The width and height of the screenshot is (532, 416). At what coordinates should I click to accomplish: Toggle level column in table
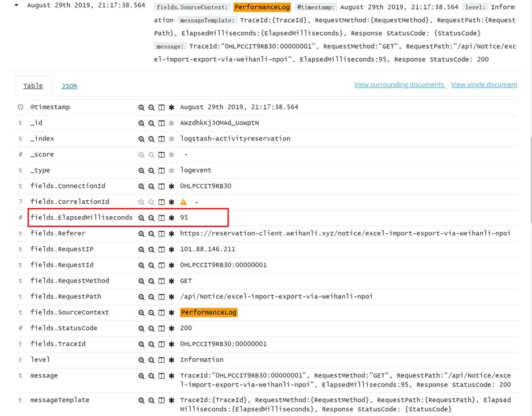point(161,360)
